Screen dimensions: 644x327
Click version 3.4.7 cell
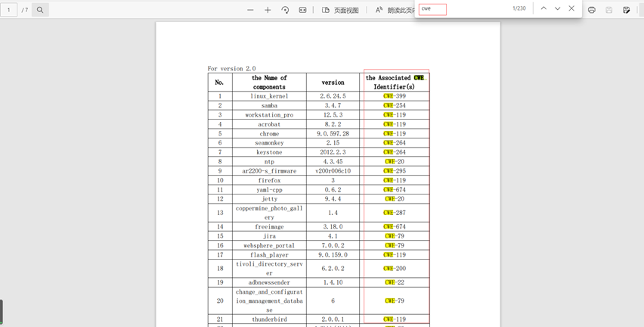(333, 105)
